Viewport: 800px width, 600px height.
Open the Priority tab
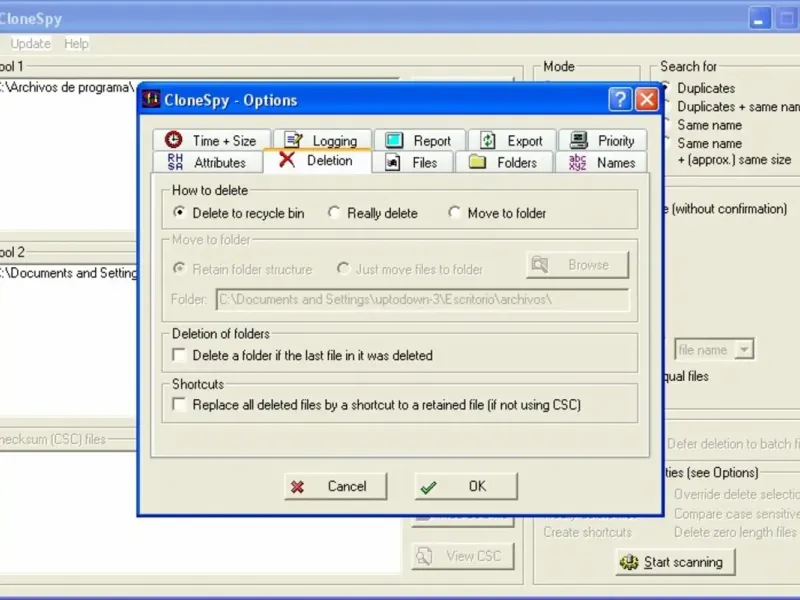(603, 140)
